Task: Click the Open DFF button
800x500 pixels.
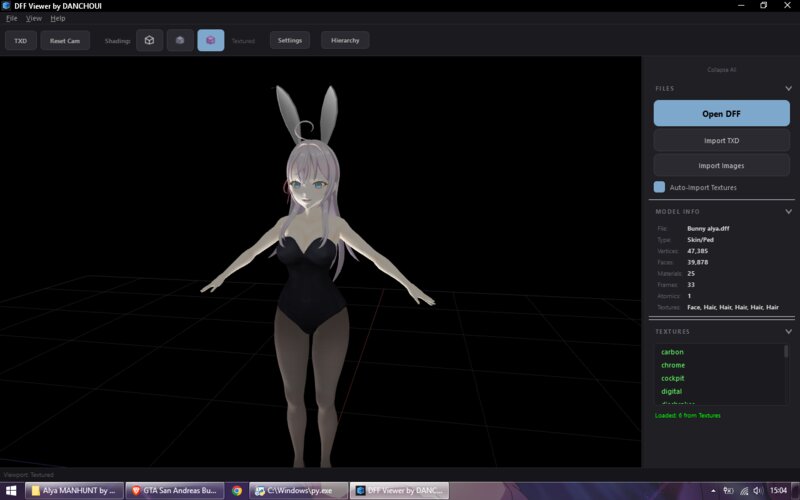Action: (x=721, y=113)
